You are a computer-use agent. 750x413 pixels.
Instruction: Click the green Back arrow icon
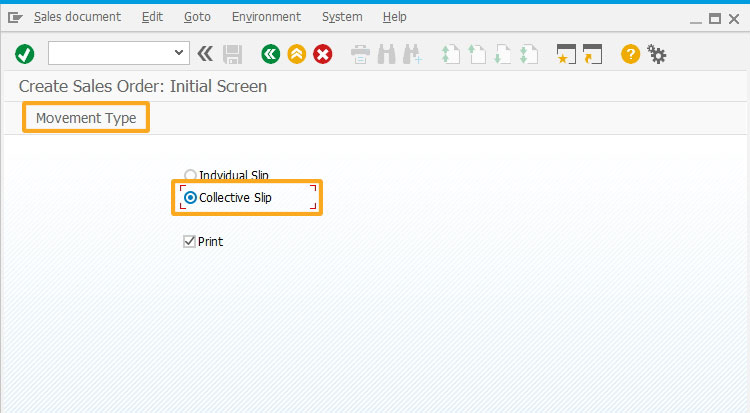pyautogui.click(x=270, y=54)
